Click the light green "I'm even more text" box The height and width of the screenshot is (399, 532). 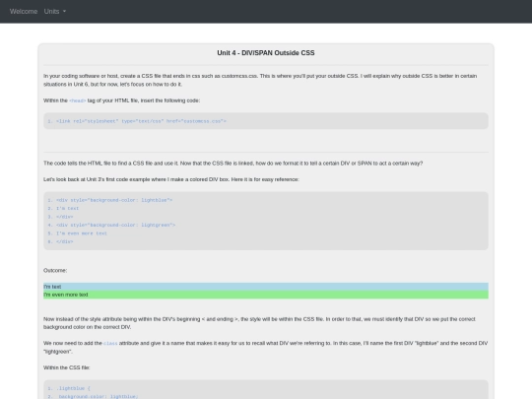[x=266, y=295]
